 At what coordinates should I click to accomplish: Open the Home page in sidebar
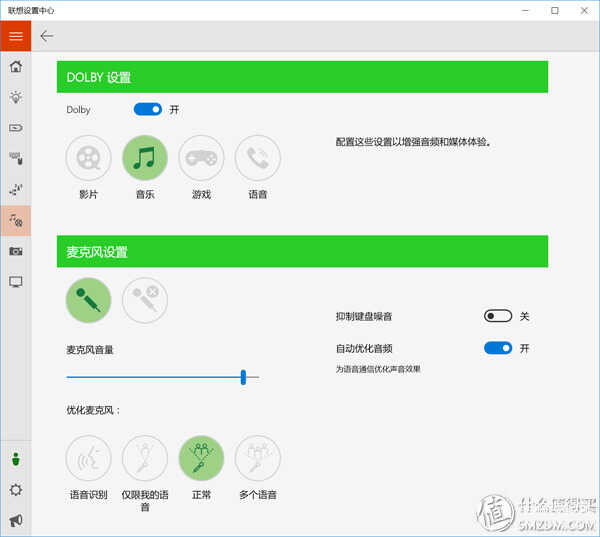click(x=16, y=66)
